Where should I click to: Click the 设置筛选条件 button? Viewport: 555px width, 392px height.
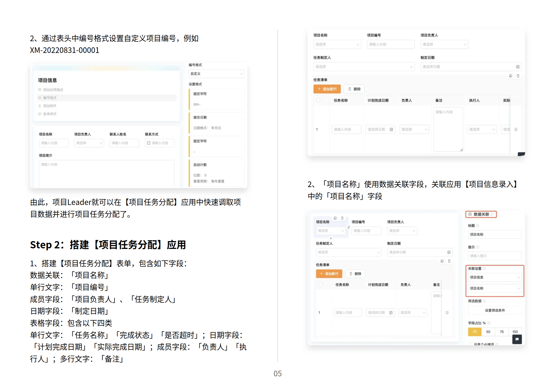(495, 310)
